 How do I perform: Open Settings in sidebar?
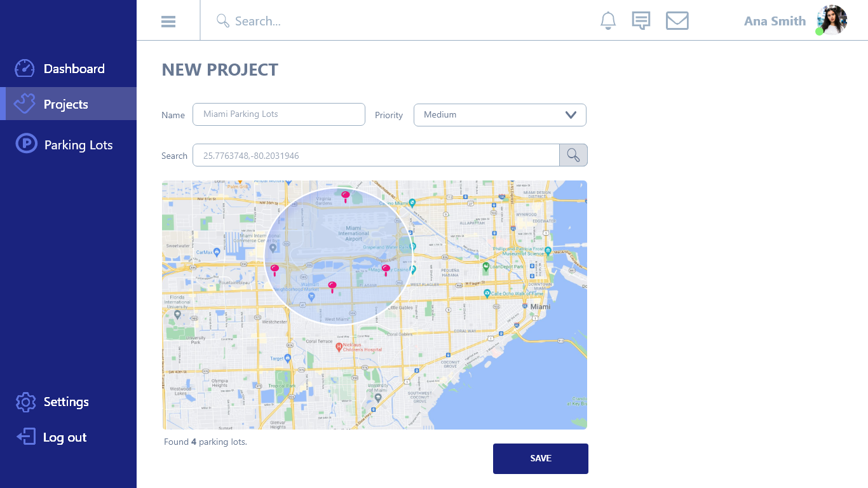tap(68, 402)
